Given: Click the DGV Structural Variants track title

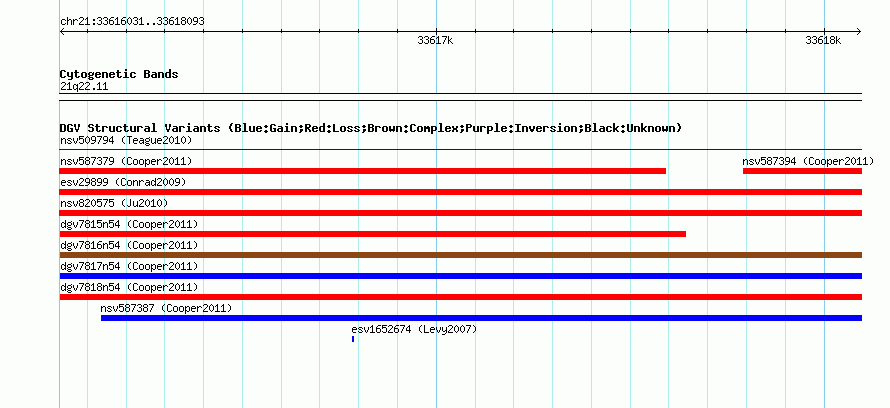Looking at the screenshot, I should pos(371,128).
